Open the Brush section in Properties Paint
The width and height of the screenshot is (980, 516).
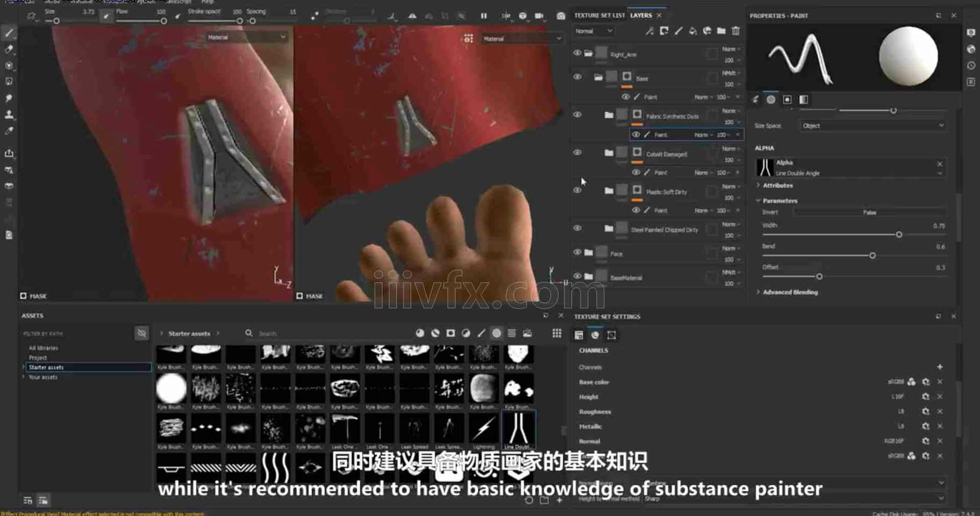755,99
